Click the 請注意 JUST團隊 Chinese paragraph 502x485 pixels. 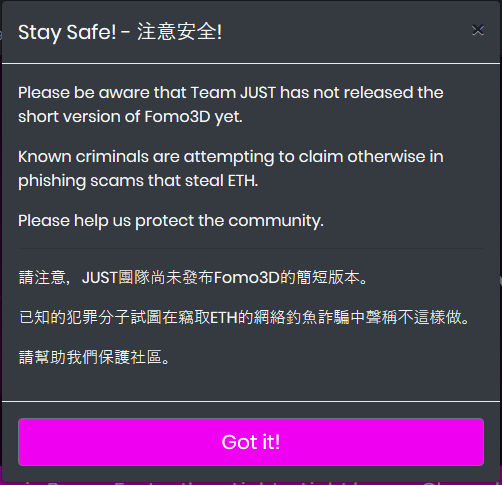click(193, 277)
